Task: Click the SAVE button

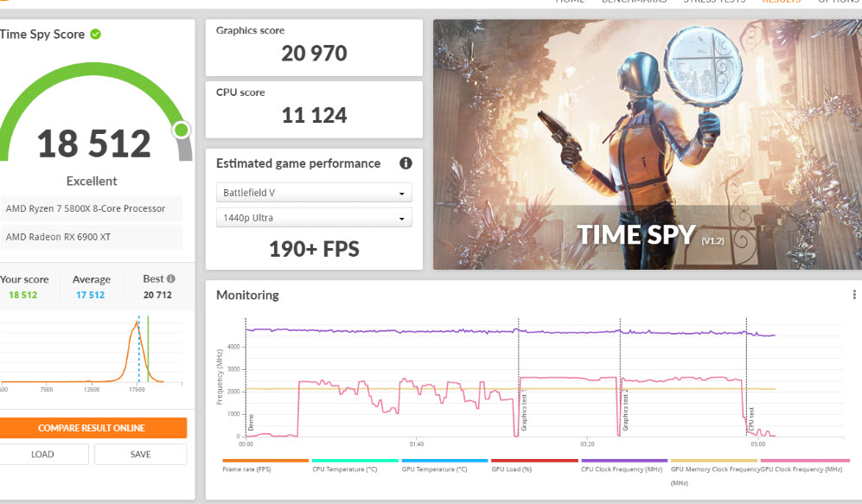Action: tap(141, 455)
